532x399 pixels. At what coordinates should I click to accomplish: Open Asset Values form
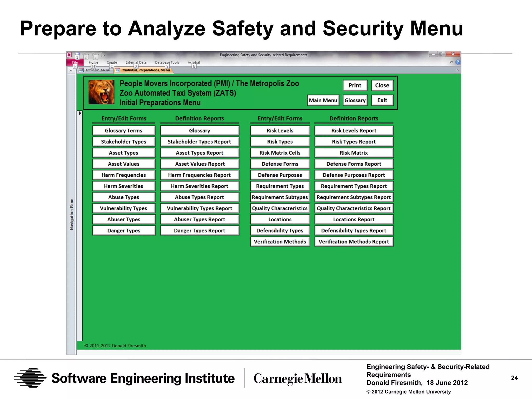pyautogui.click(x=124, y=164)
